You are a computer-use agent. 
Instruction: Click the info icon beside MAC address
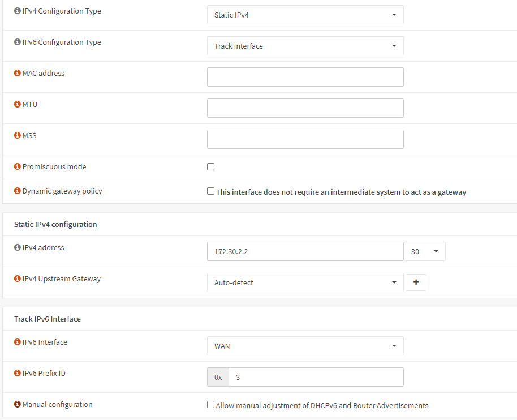pyautogui.click(x=18, y=74)
